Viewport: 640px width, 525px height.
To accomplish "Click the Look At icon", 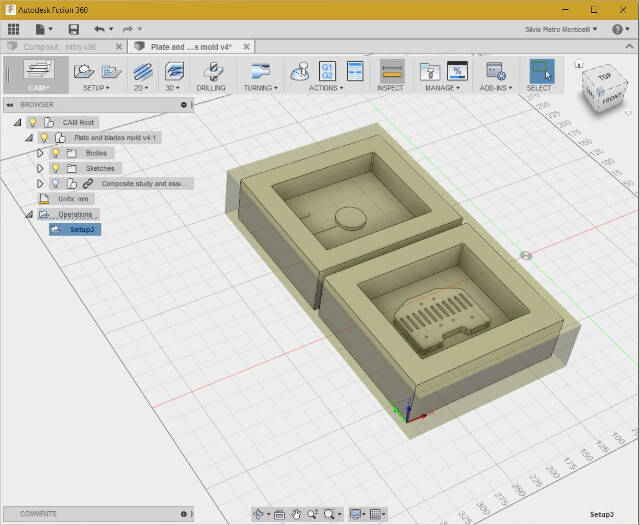I will 279,514.
